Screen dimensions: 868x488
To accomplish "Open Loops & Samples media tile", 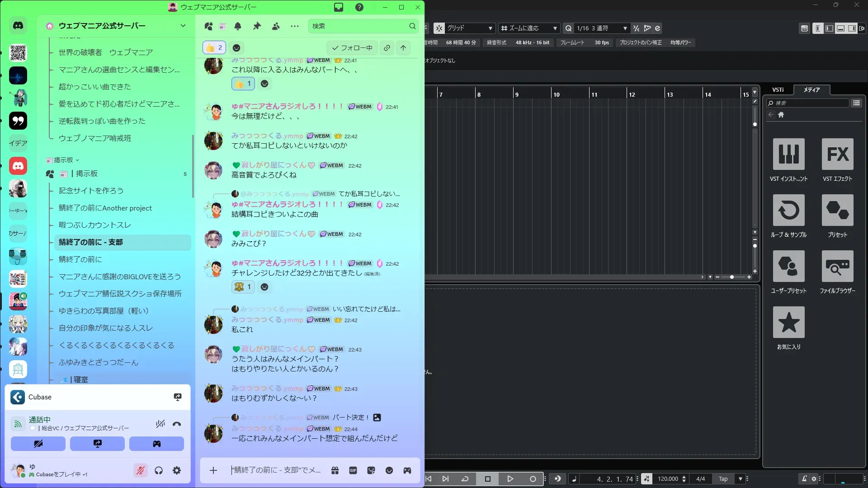I will pos(788,210).
